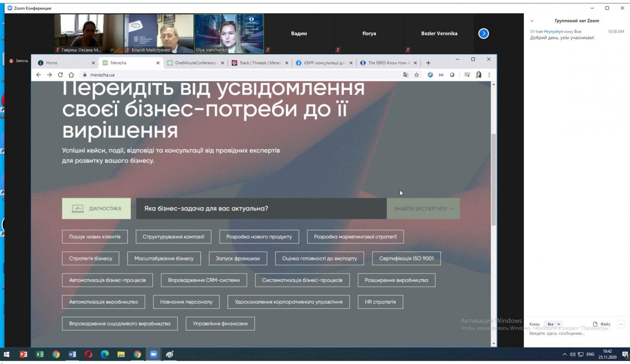630x364 pixels.
Task: Click the browser back arrow
Action: [x=38, y=75]
